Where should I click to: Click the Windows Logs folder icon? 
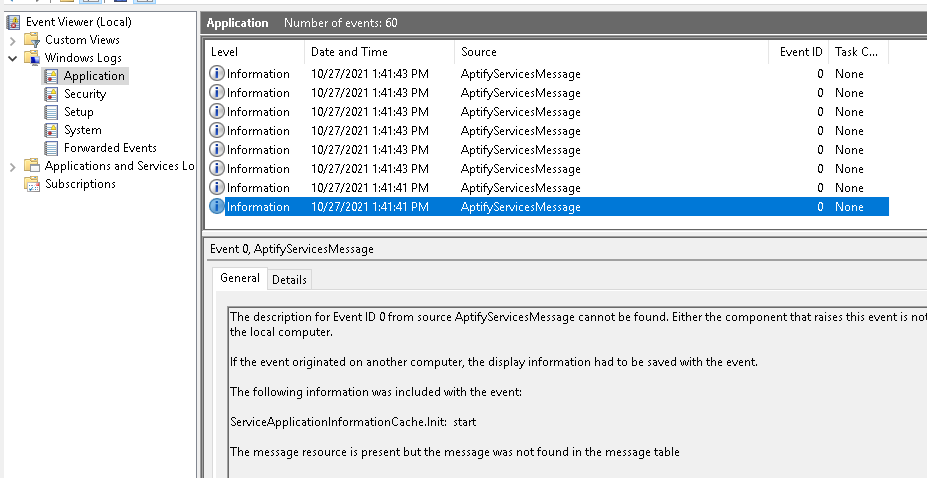pos(31,58)
